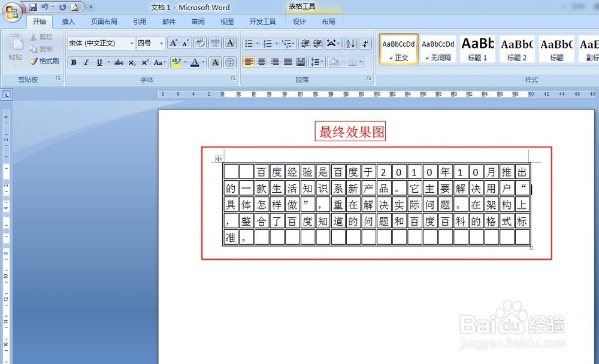Apply distributed alignment
599x364 pixels.
tap(301, 62)
